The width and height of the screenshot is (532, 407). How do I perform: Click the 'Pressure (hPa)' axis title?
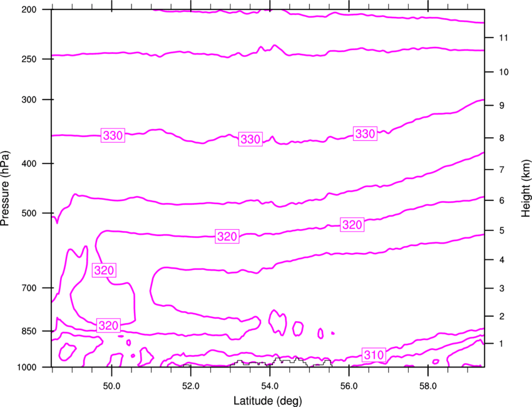point(5,188)
